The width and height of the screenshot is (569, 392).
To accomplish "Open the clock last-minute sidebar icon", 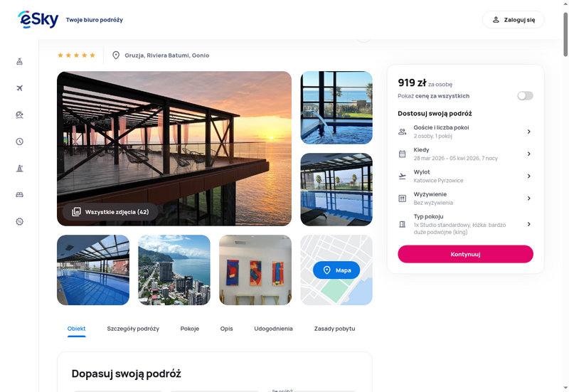I will coord(20,142).
